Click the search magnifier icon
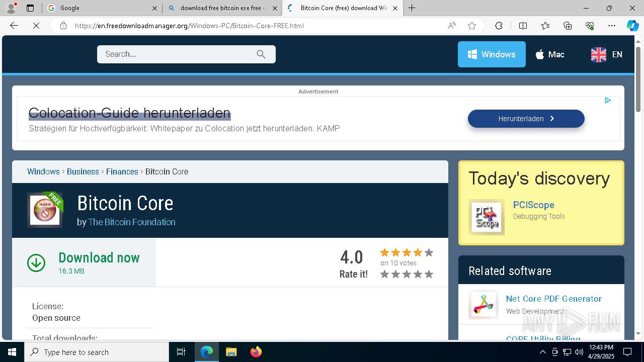Screen dimensions: 644x362 [x=261, y=54]
